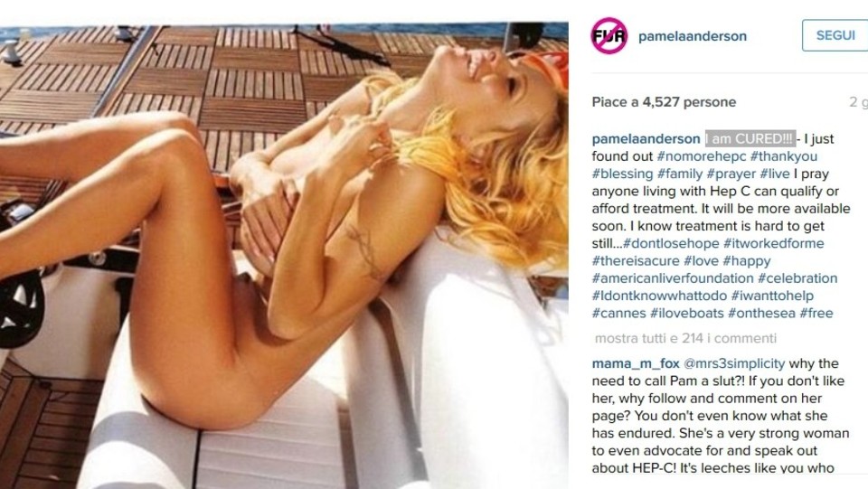Open the #nomorehepc hashtag
Image resolution: width=868 pixels, height=489 pixels.
702,156
